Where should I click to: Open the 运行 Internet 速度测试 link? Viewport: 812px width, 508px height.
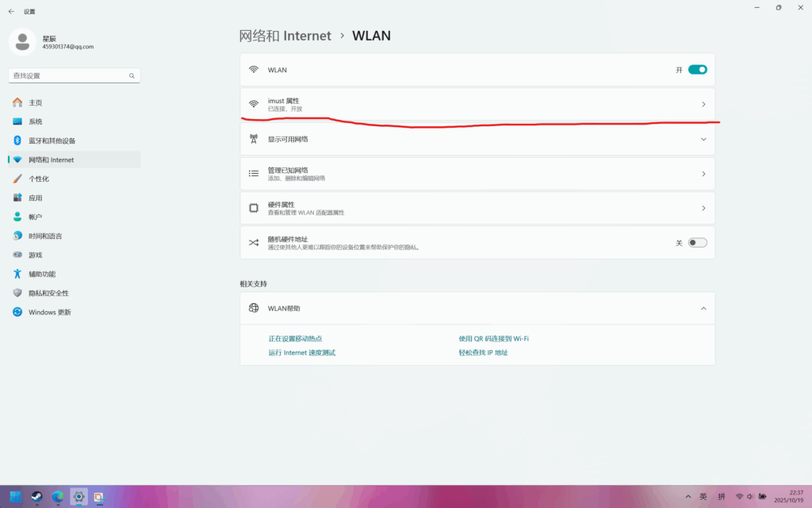pos(301,352)
